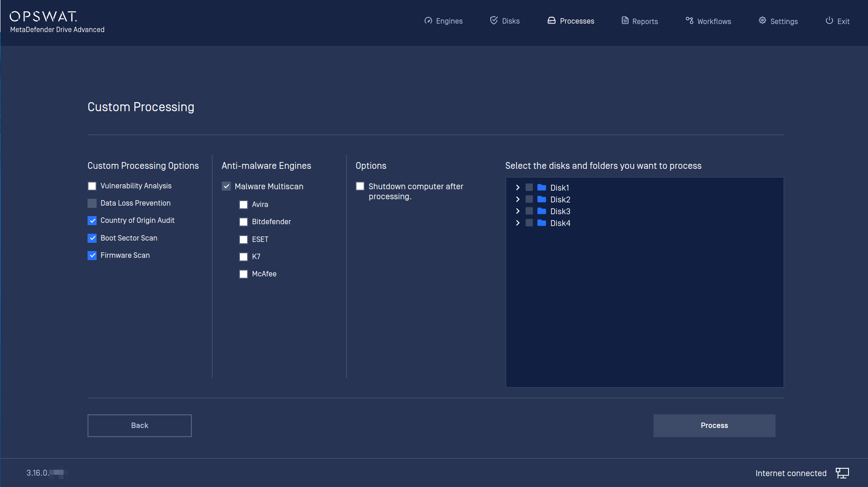Image resolution: width=868 pixels, height=487 pixels.
Task: Open the Workflows tab
Action: pos(708,21)
